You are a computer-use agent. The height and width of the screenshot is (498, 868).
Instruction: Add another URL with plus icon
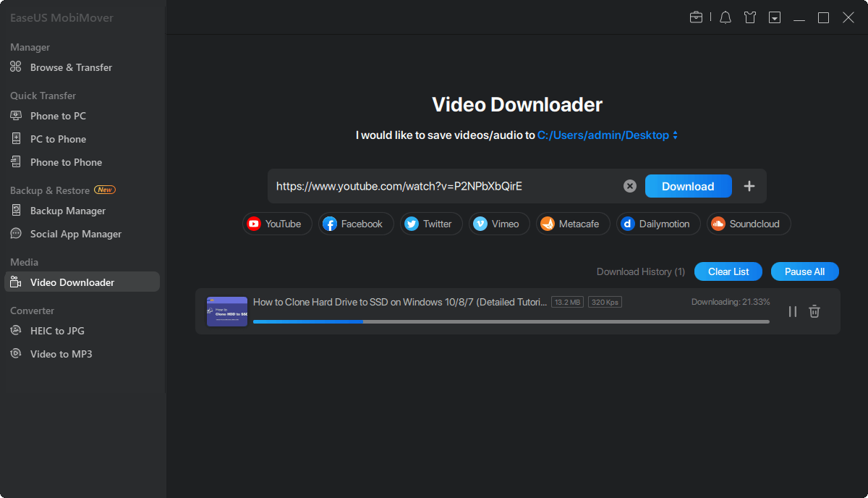tap(749, 186)
